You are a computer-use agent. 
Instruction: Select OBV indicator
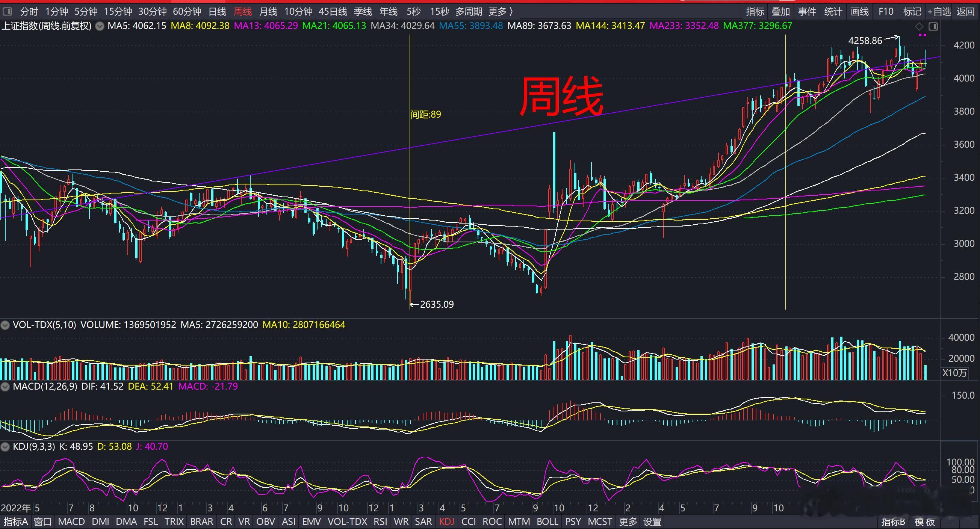(266, 522)
